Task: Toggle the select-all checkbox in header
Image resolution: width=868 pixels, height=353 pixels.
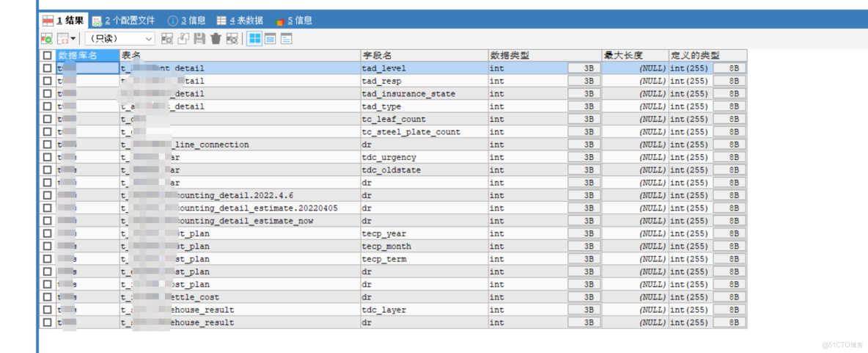Action: tap(48, 56)
